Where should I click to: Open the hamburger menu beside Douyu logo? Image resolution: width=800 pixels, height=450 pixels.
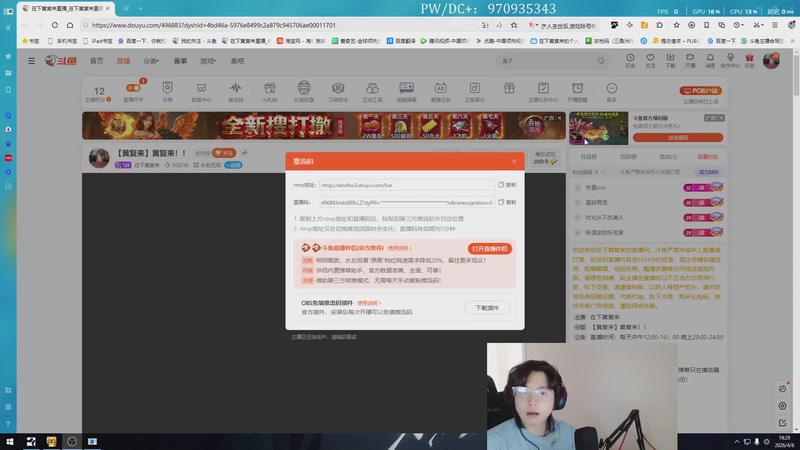(32, 61)
